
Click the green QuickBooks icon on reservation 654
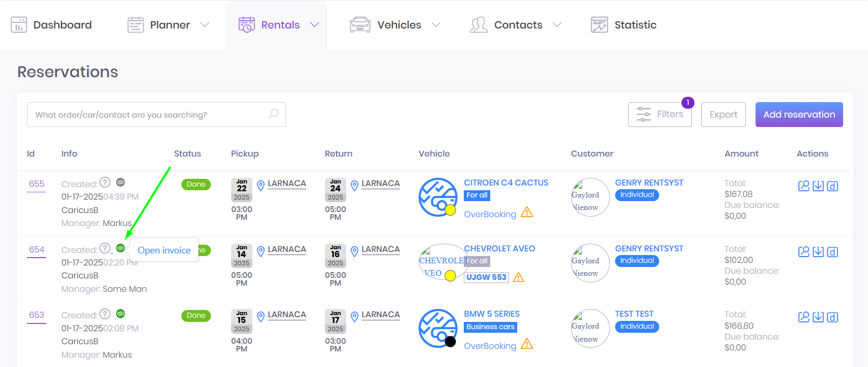click(x=120, y=248)
